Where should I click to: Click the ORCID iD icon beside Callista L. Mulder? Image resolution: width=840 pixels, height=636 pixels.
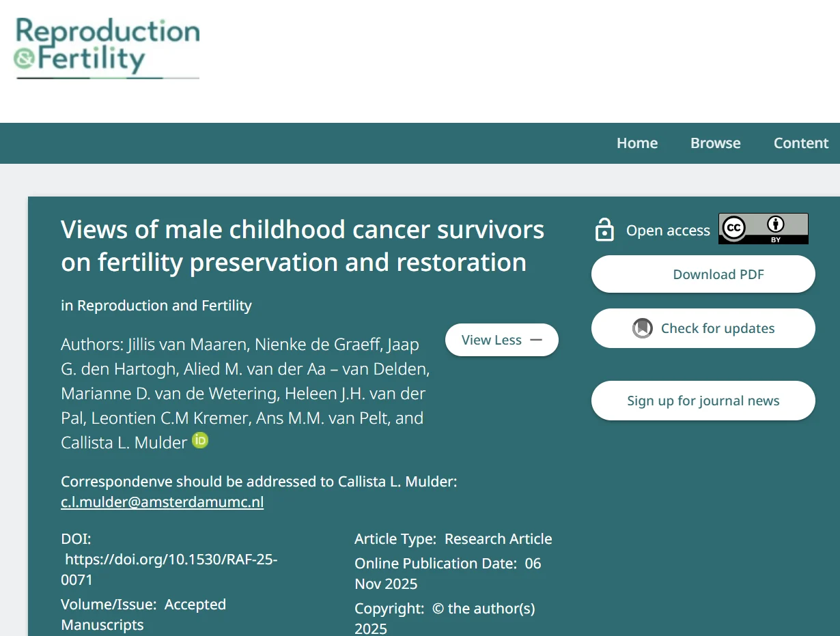click(199, 441)
